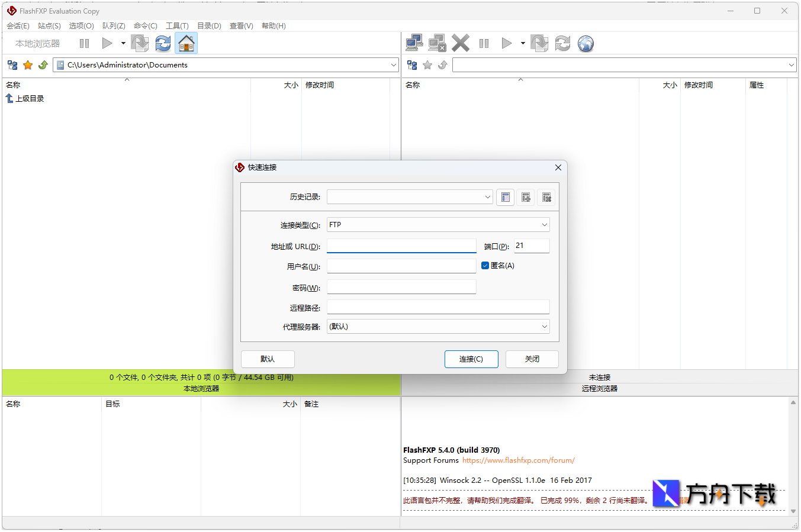This screenshot has height=532, width=801.
Task: Open the 目录(D) menu
Action: pos(209,26)
